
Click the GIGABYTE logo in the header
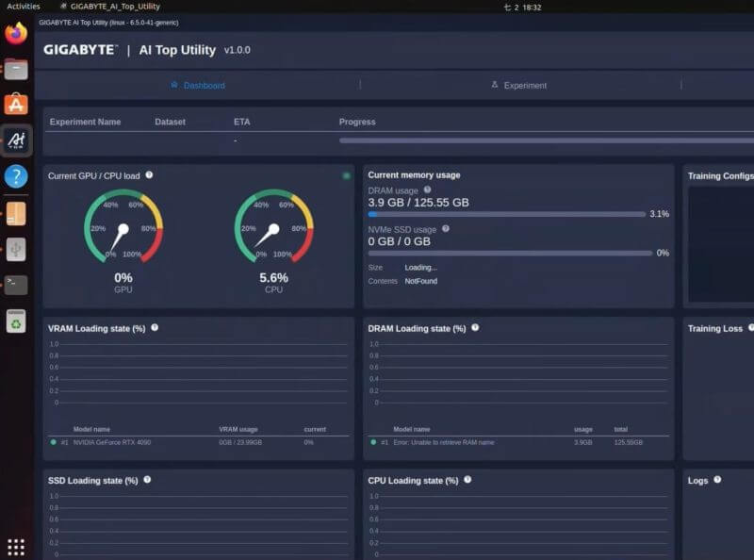click(x=80, y=50)
